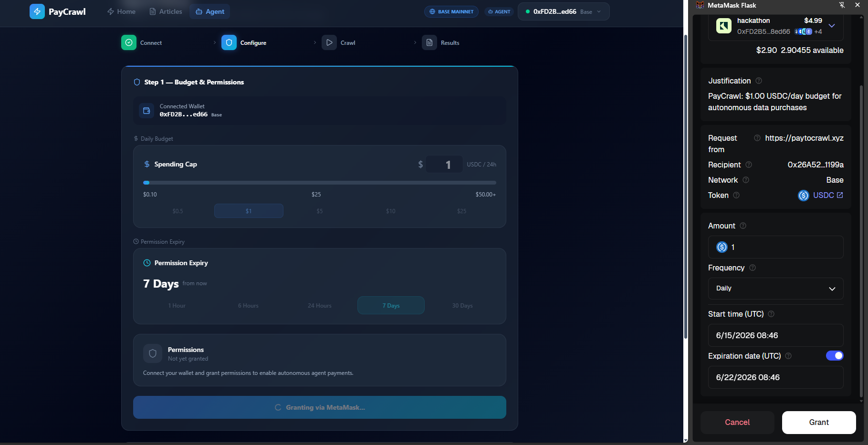Select the 24 Hours expiry option
868x445 pixels.
(x=320, y=305)
